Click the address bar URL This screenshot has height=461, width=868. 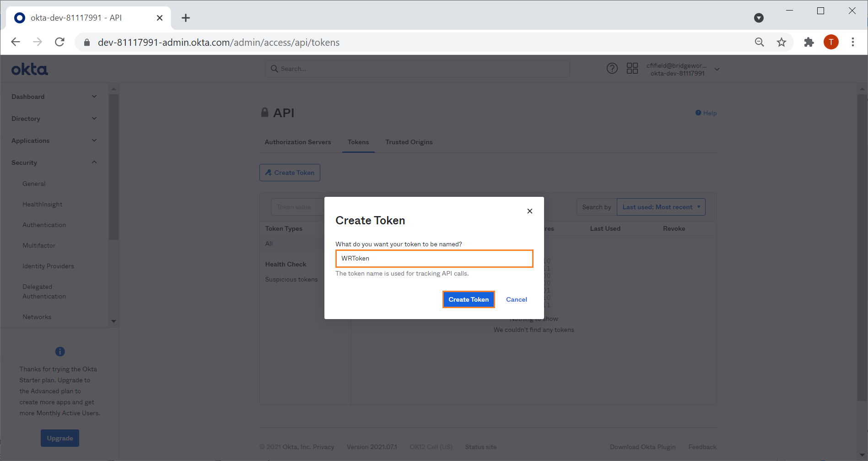pos(219,43)
